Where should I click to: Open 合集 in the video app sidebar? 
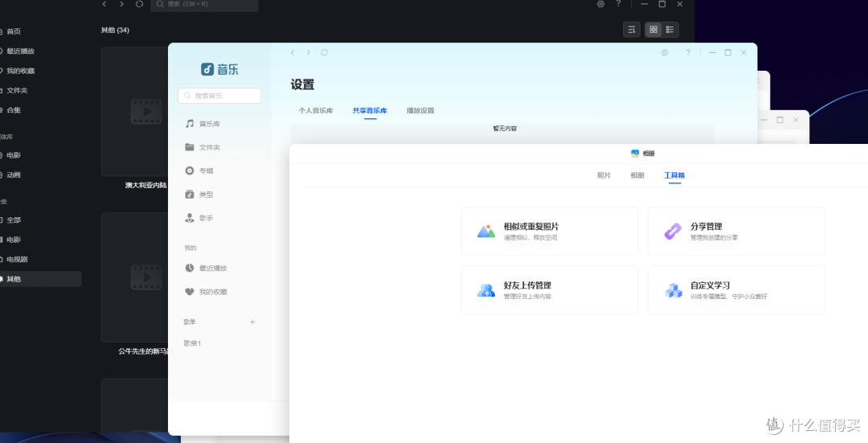coord(14,110)
